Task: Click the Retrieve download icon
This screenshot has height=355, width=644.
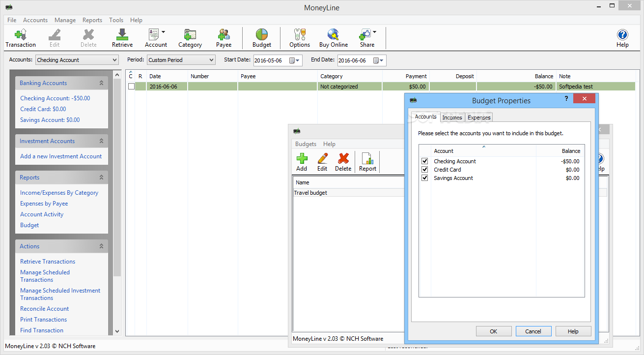Action: (x=122, y=38)
